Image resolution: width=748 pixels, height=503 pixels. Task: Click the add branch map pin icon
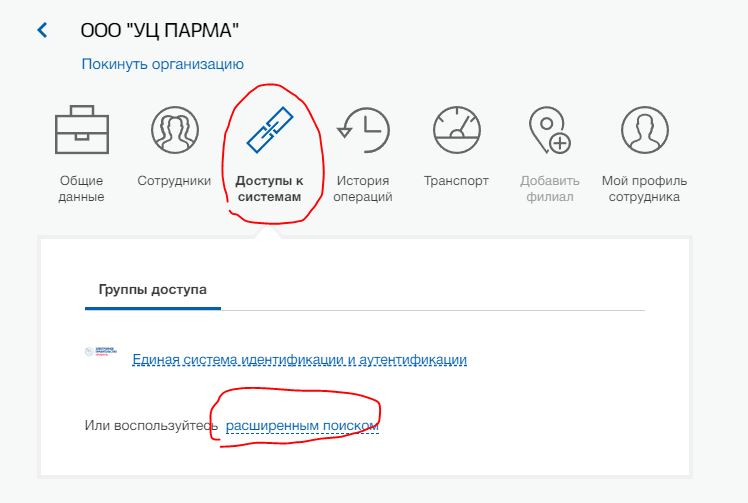click(550, 130)
